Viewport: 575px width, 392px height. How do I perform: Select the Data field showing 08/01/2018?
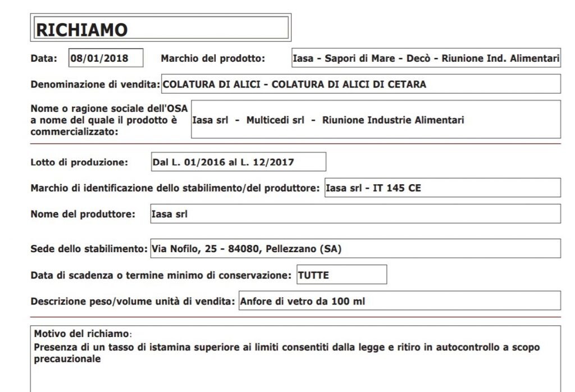(x=106, y=58)
